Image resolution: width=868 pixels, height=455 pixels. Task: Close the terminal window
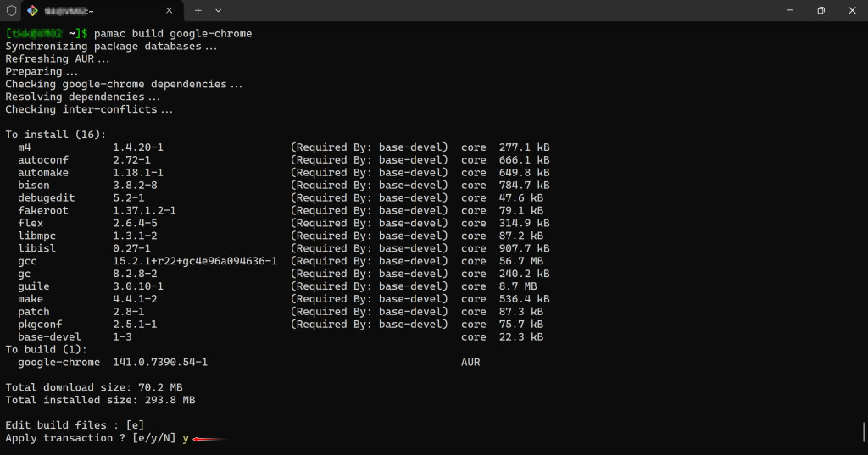(852, 10)
